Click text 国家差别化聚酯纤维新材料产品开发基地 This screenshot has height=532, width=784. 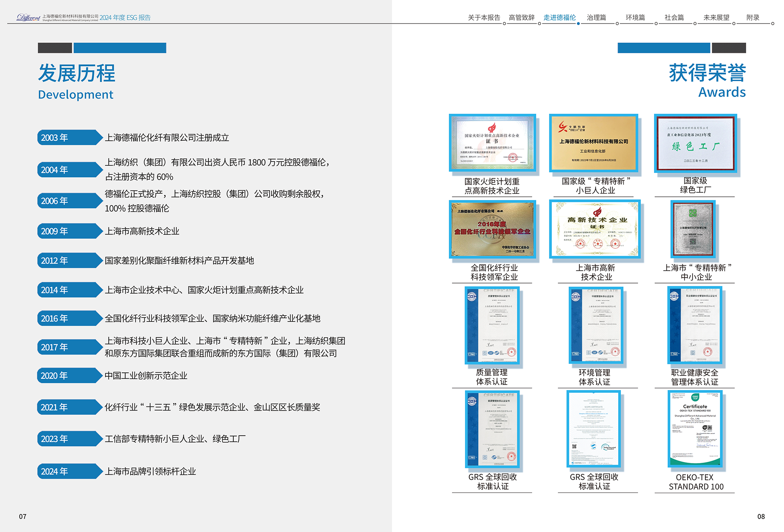[x=180, y=261]
